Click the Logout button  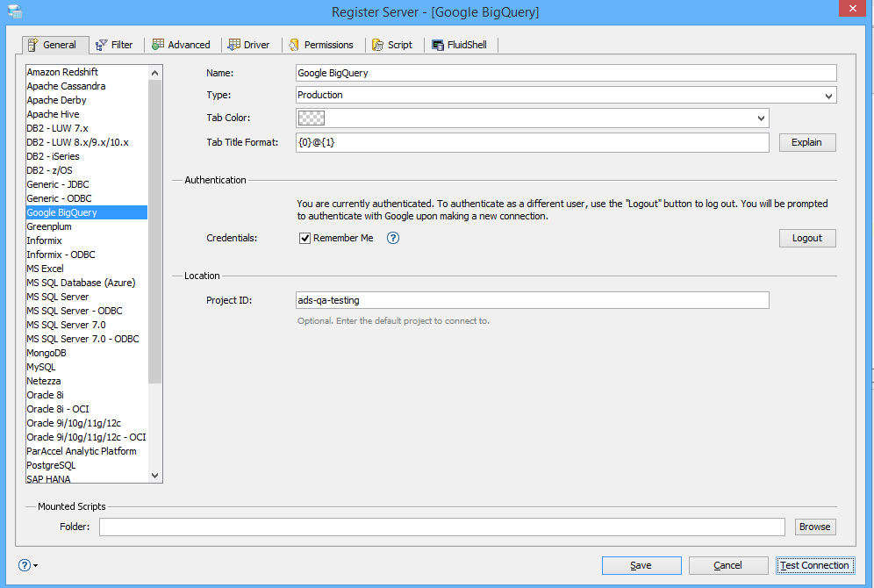(807, 238)
